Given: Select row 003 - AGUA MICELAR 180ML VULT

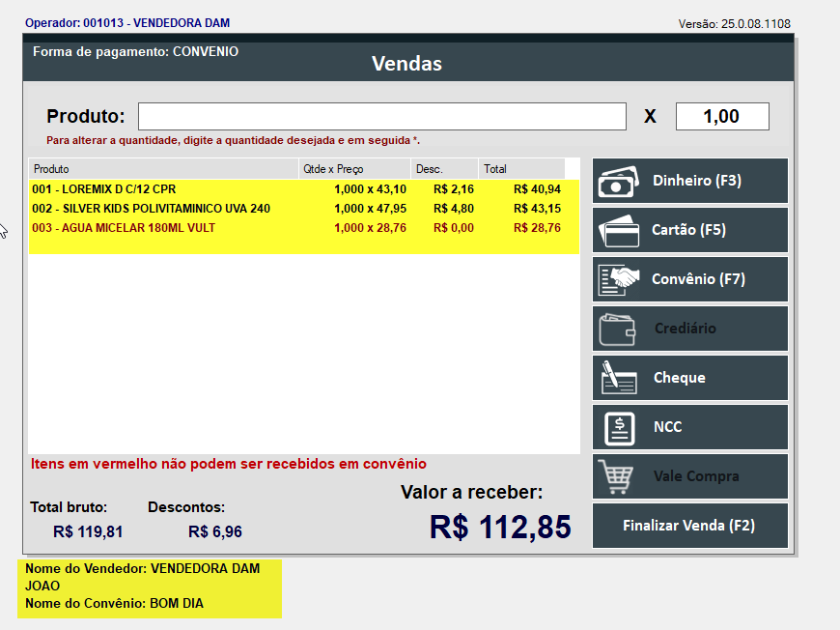Looking at the screenshot, I should (304, 228).
